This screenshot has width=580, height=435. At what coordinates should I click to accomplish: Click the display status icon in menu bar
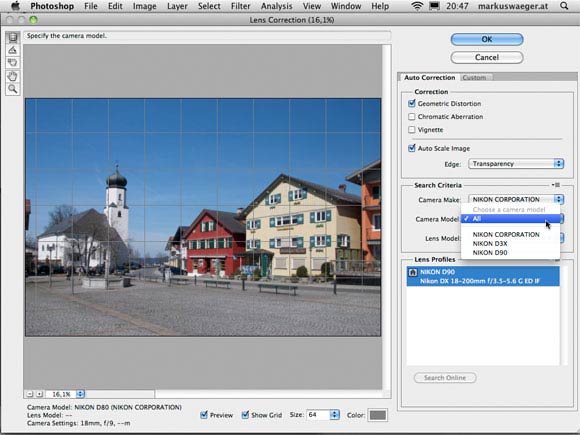coord(434,6)
